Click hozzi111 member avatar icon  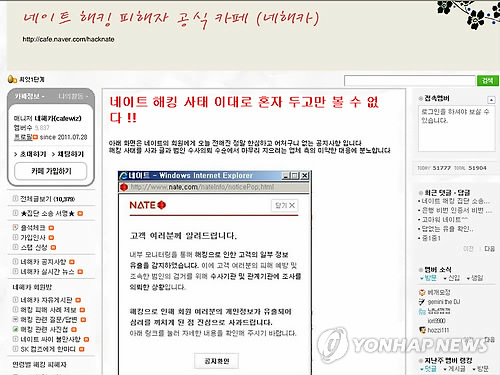click(x=422, y=330)
